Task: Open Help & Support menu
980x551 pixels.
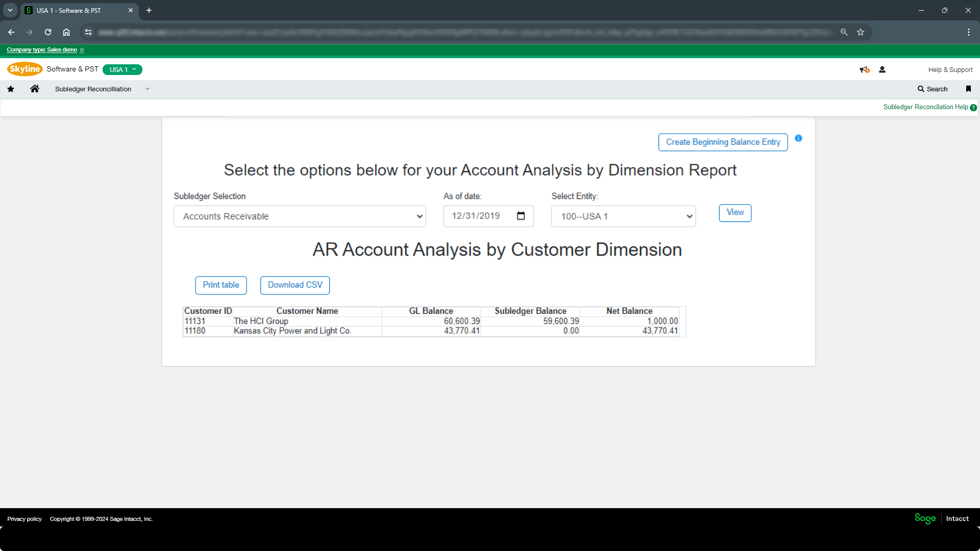Action: point(950,70)
